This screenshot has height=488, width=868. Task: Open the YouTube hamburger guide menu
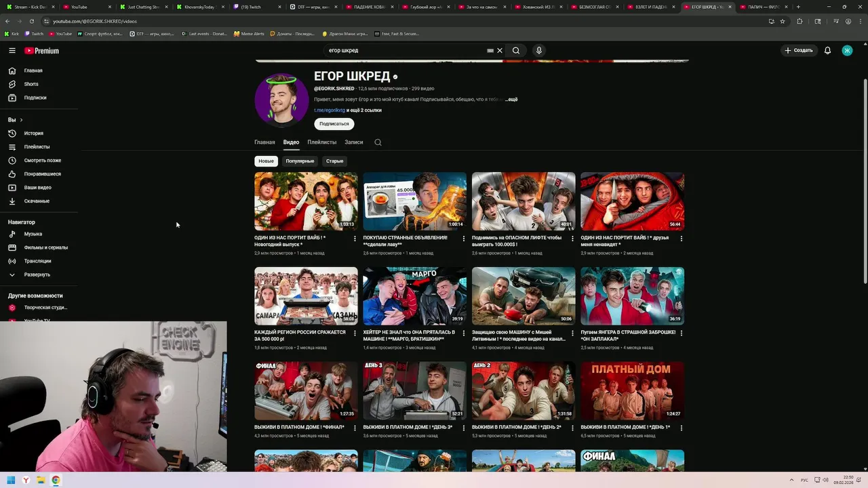[x=12, y=50]
